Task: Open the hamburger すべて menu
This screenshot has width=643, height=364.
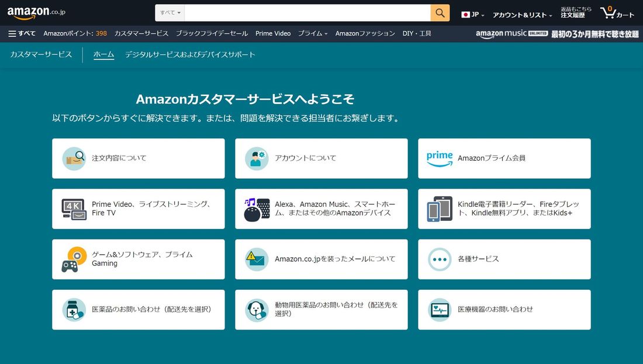Action: (22, 34)
